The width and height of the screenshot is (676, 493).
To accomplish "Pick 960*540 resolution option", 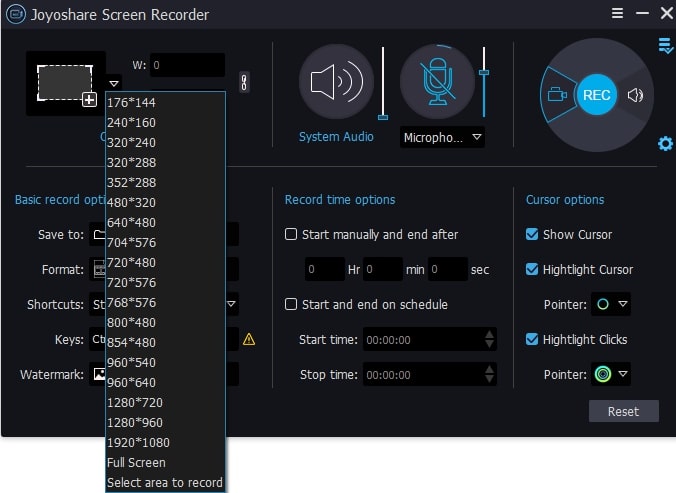I will (165, 362).
